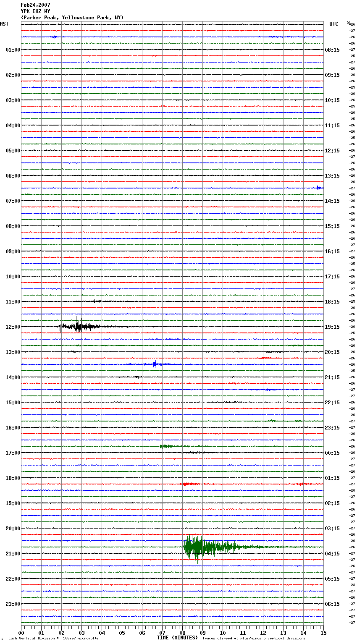Click the 23:15 UTC time label
357x644 pixels.
[x=332, y=428]
